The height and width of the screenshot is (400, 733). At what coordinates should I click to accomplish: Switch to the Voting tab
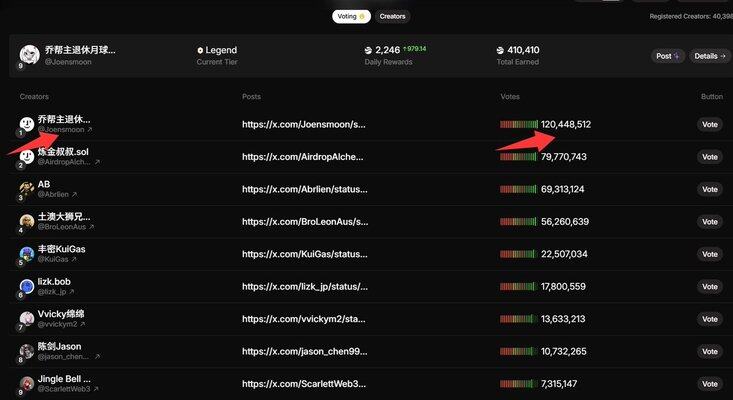point(351,16)
